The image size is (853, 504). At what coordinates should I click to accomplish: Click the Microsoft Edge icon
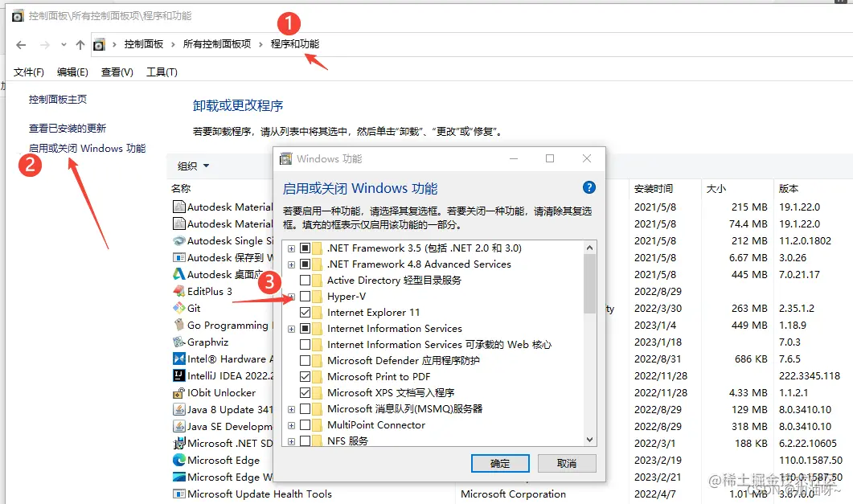pos(179,460)
